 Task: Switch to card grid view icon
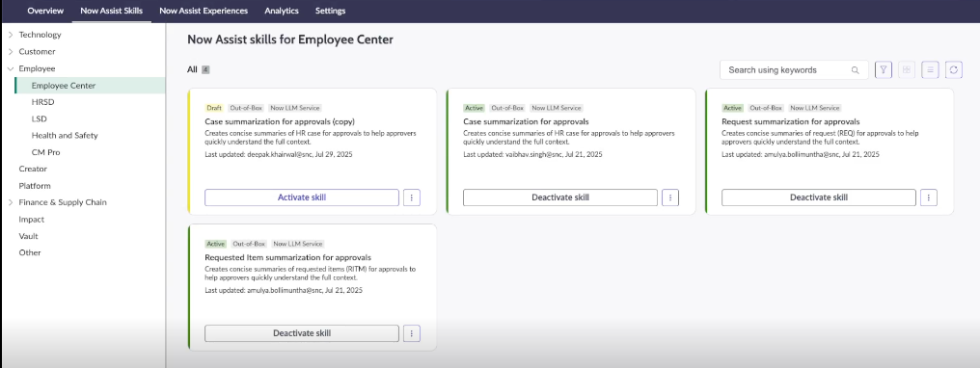(x=907, y=70)
